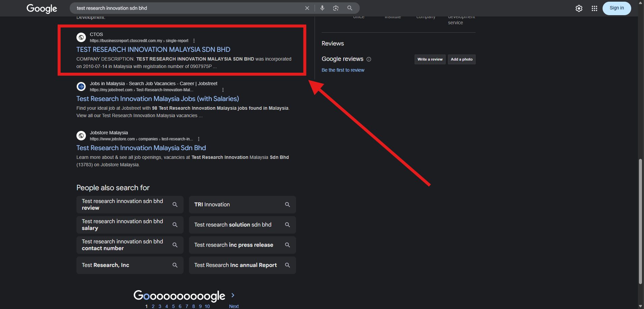
Task: Click the www.jobstore.com URL breadcrumb
Action: click(x=141, y=139)
